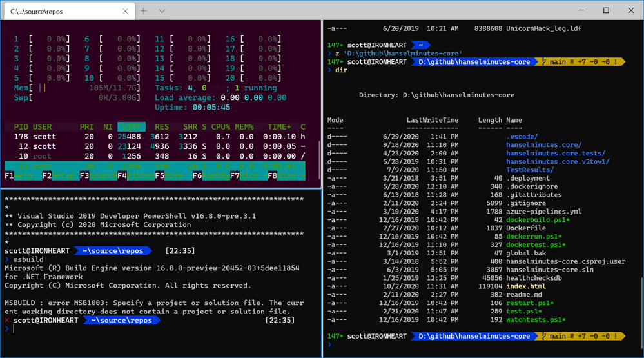Choose F4 Filter in htop footer
644x358 pixels.
[x=134, y=175]
